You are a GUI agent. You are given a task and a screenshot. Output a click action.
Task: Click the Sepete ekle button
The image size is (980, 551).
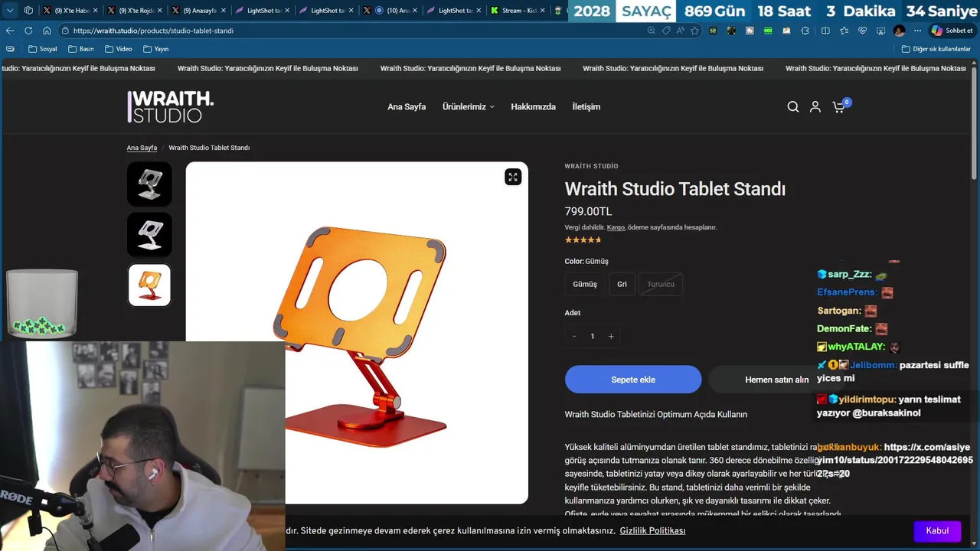coord(633,380)
